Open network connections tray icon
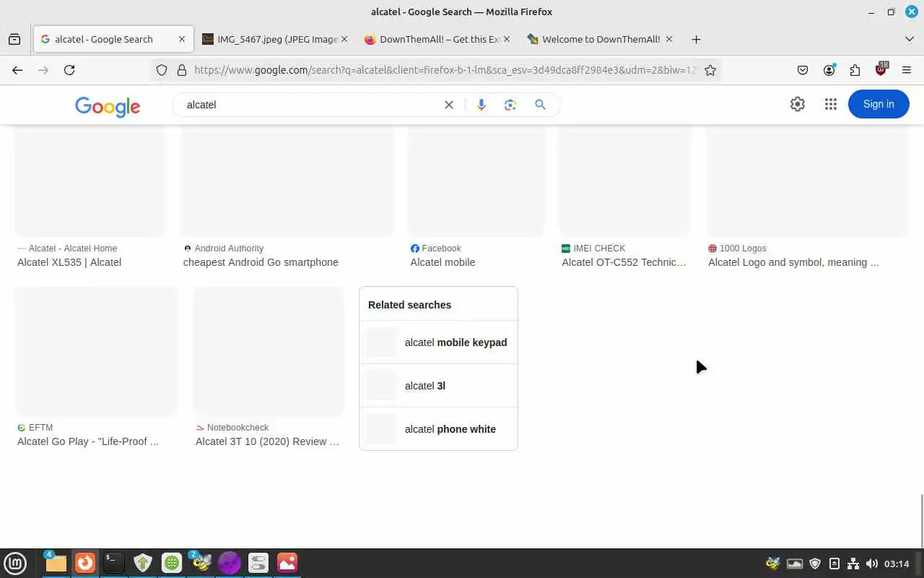This screenshot has width=924, height=578. coord(853,564)
